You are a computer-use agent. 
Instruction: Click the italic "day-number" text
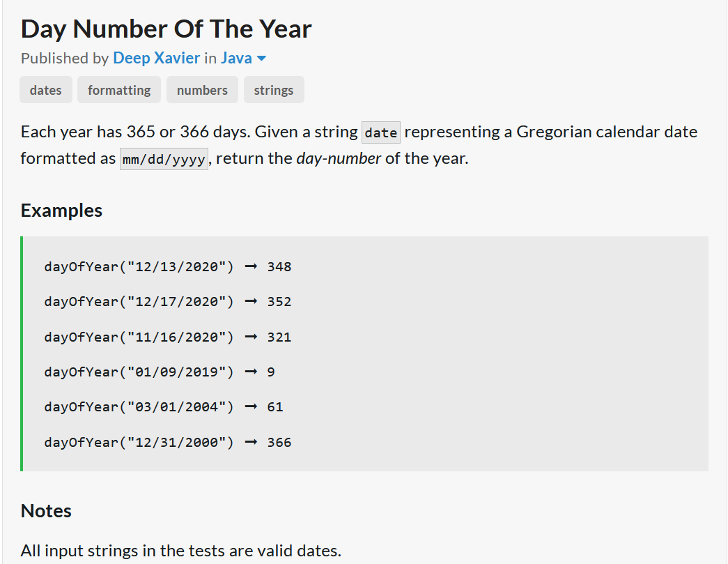(339, 158)
